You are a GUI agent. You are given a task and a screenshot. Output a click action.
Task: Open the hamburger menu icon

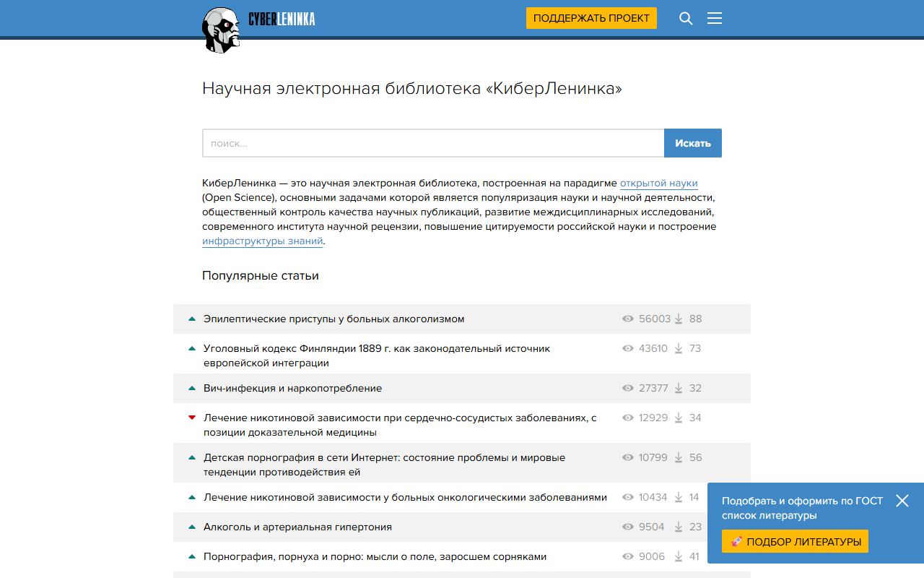tap(715, 19)
